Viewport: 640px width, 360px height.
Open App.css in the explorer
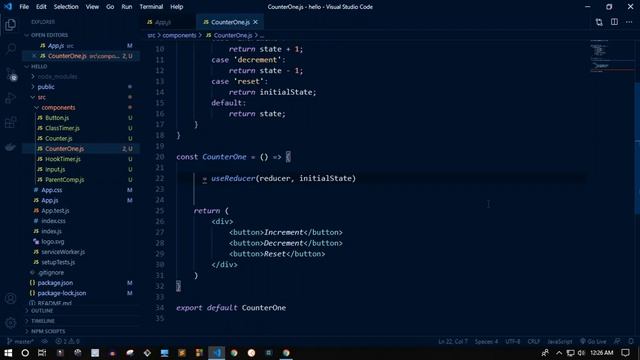pos(51,190)
